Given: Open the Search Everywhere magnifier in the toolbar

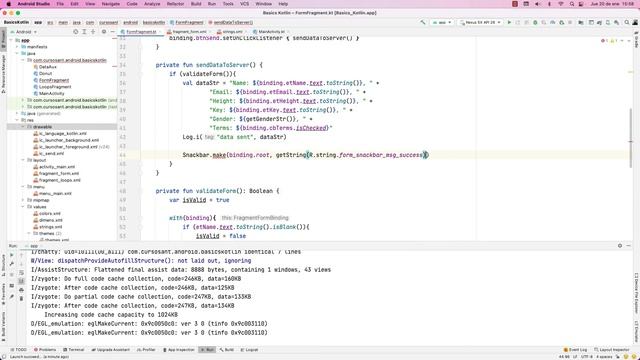Looking at the screenshot, I should 627,22.
